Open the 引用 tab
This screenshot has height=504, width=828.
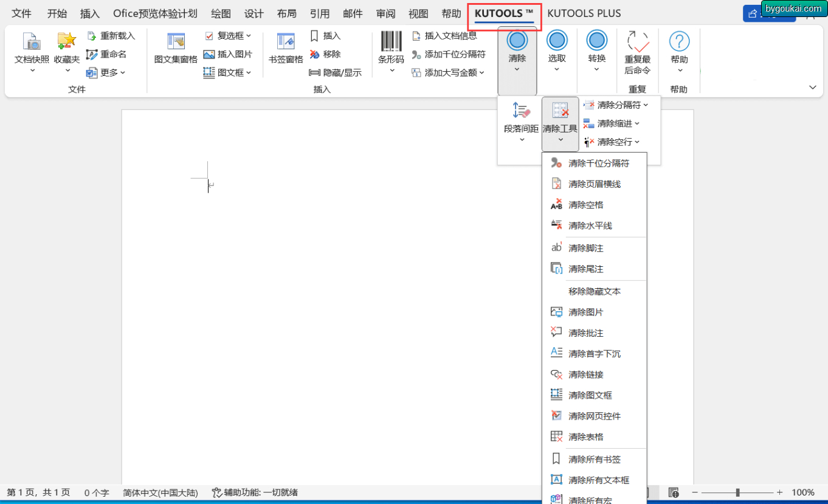point(320,13)
